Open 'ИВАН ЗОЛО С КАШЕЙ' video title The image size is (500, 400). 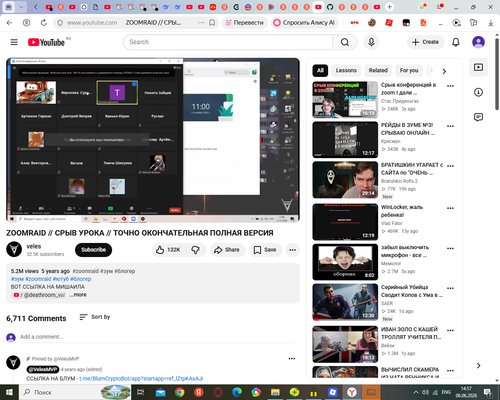[x=411, y=333]
